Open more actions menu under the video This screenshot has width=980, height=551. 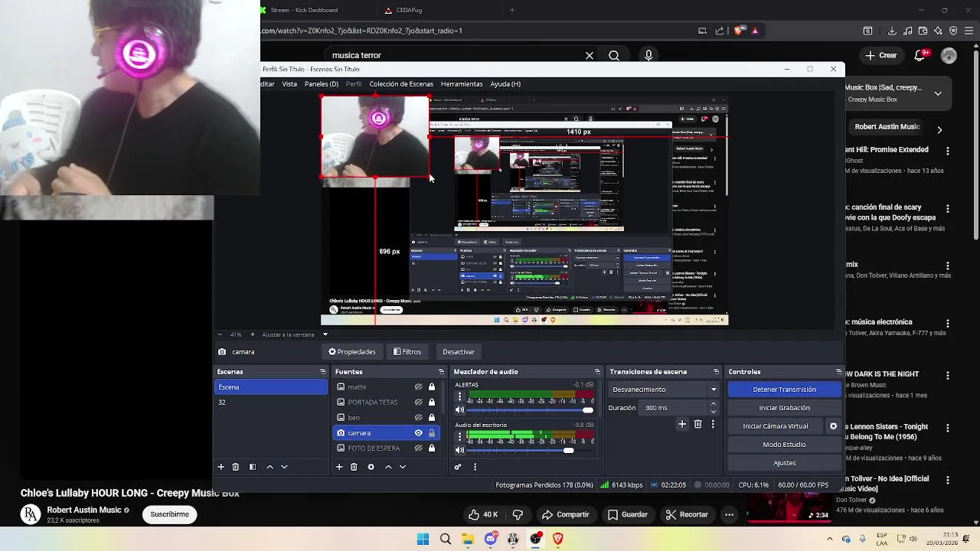coord(729,515)
